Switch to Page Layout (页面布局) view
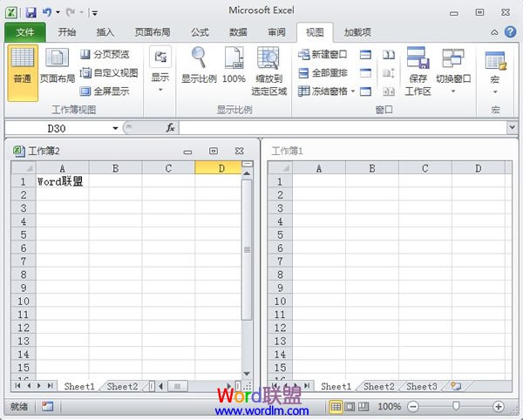Viewport: 523px width, 420px height. (58, 66)
